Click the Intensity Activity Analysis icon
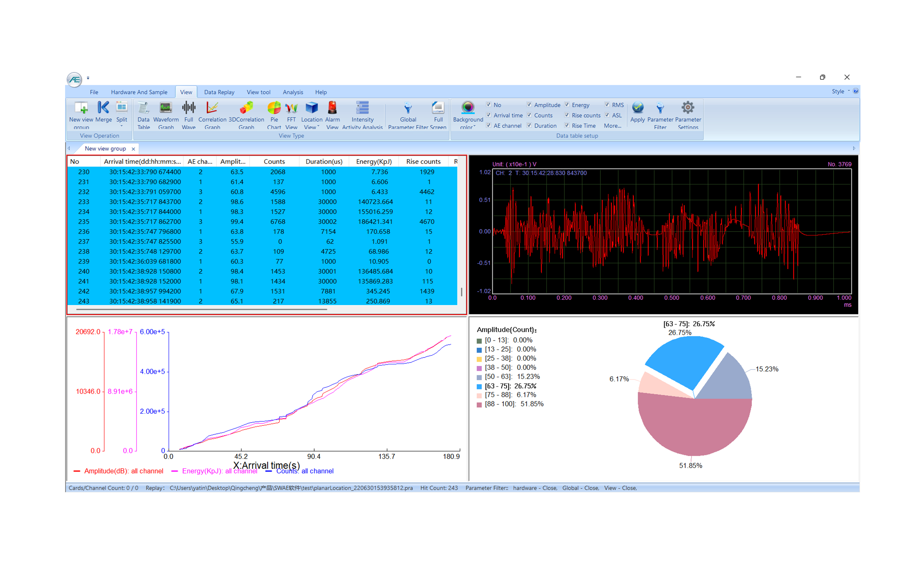 [362, 108]
